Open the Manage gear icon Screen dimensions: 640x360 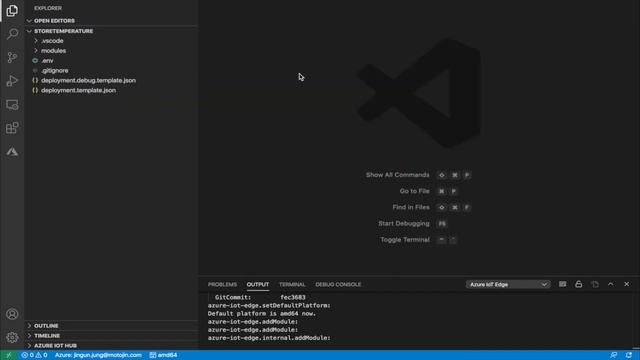click(12, 338)
